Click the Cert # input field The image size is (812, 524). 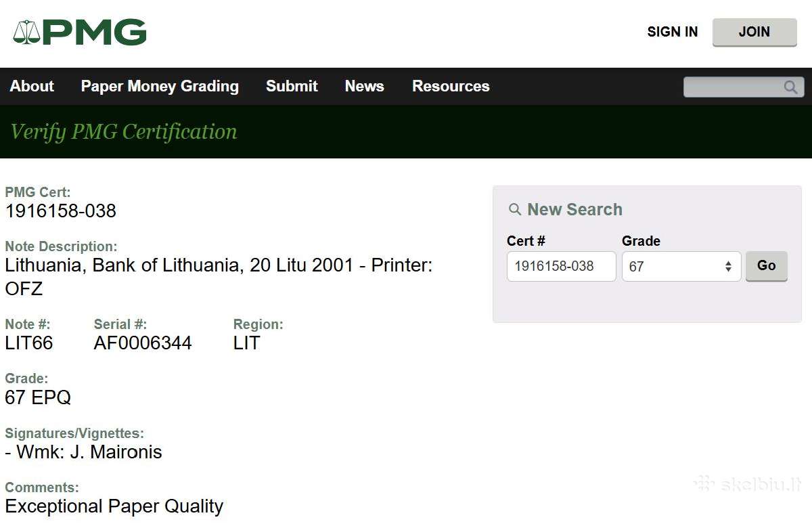point(562,266)
